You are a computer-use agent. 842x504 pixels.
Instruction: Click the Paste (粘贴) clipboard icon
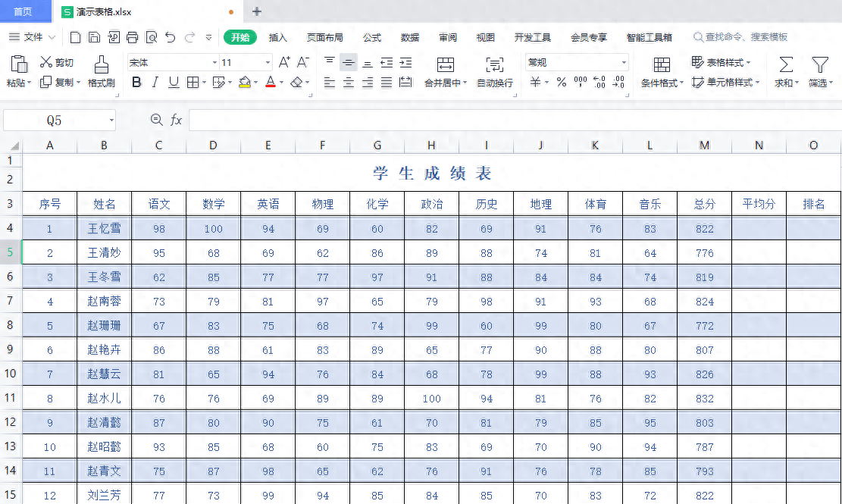[x=19, y=64]
